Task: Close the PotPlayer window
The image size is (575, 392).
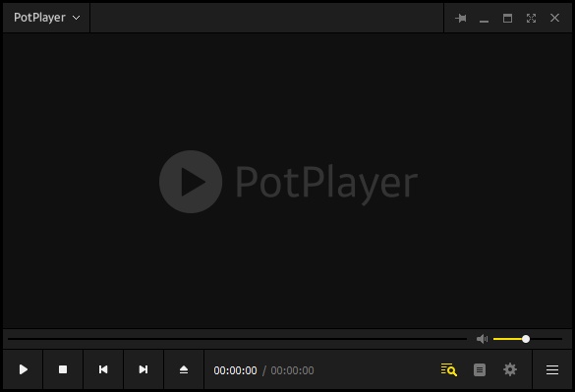Action: pyautogui.click(x=554, y=18)
